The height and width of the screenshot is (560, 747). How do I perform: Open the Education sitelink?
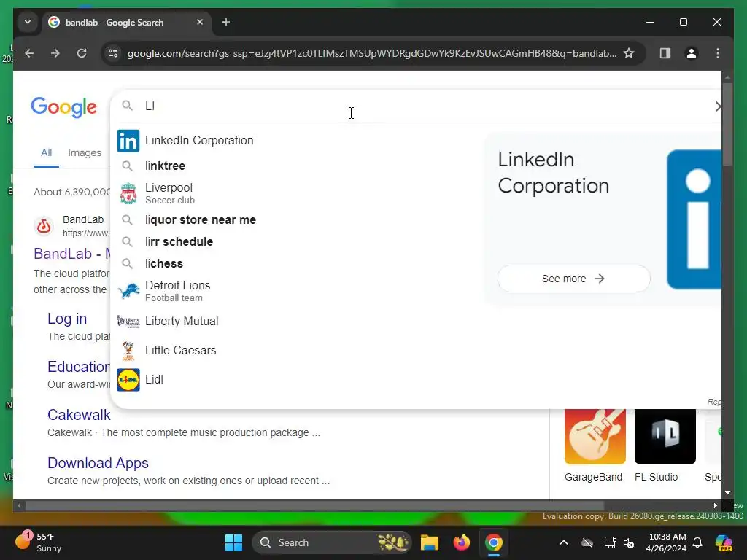point(79,367)
